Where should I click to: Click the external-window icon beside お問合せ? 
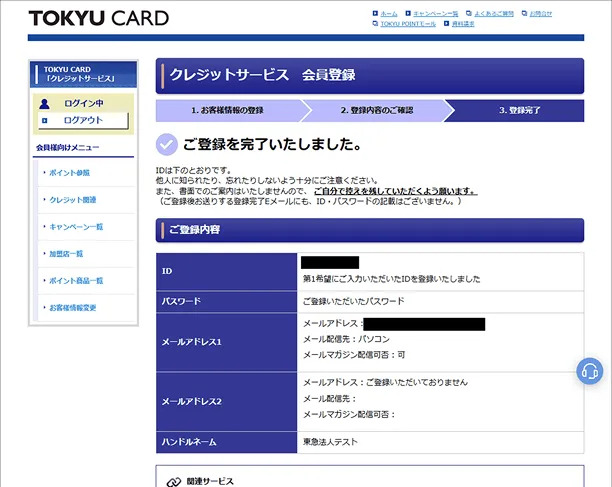524,13
